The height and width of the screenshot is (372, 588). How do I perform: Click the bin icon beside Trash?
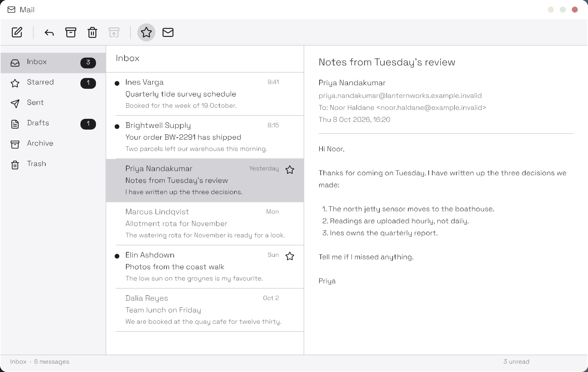(x=15, y=165)
